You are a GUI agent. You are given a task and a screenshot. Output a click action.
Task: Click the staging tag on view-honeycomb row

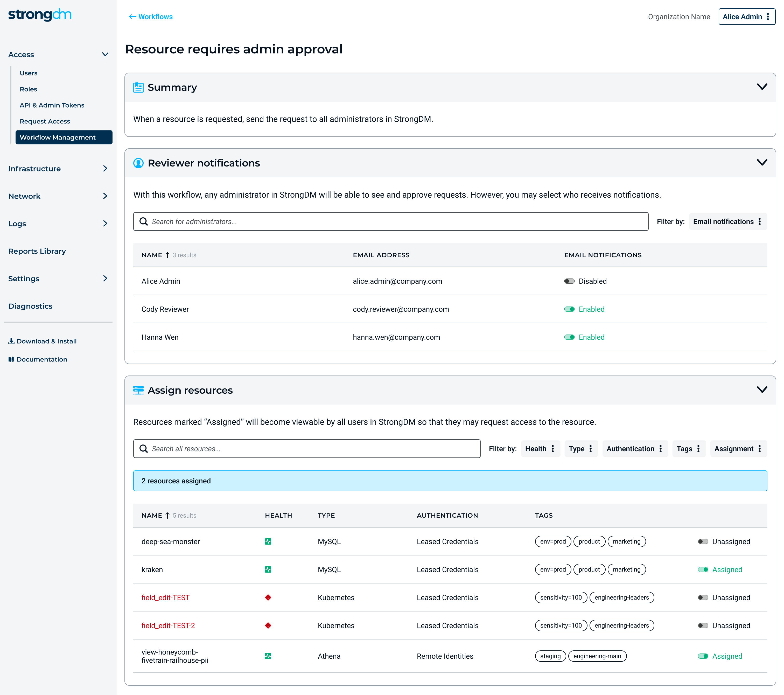pyautogui.click(x=550, y=656)
